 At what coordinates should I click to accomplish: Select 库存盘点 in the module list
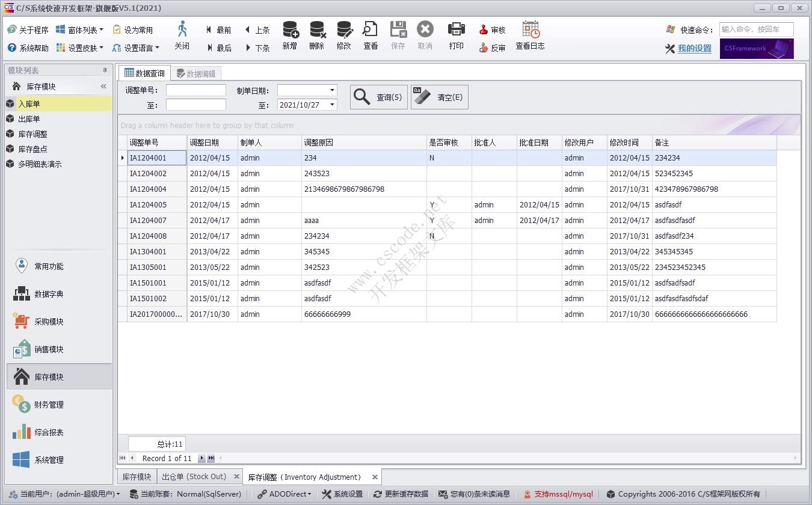(32, 149)
